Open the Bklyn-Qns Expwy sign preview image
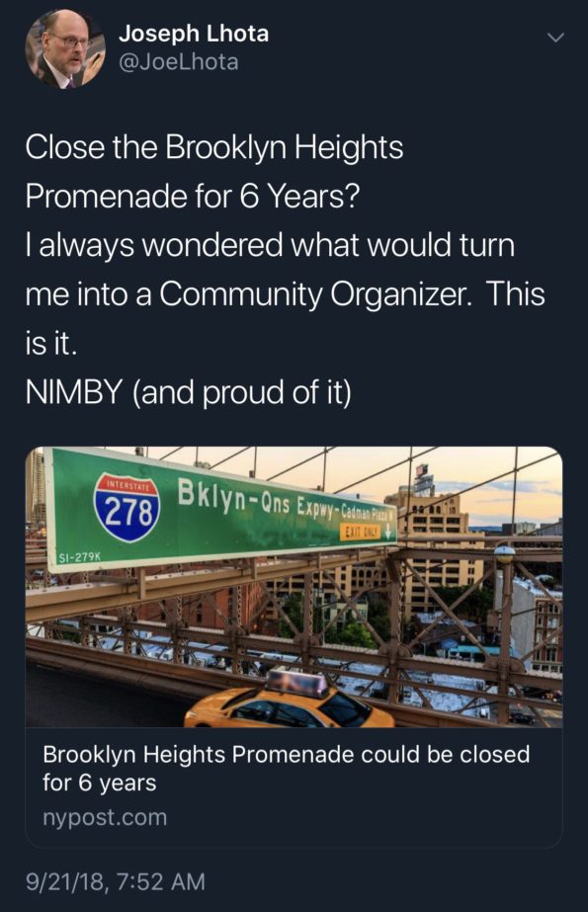Image resolution: width=588 pixels, height=912 pixels. click(294, 587)
